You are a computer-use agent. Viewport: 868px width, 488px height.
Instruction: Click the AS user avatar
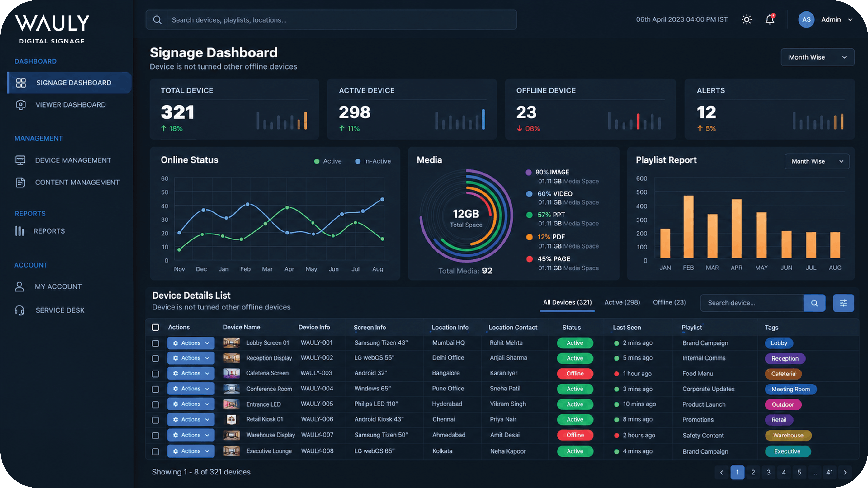(806, 20)
